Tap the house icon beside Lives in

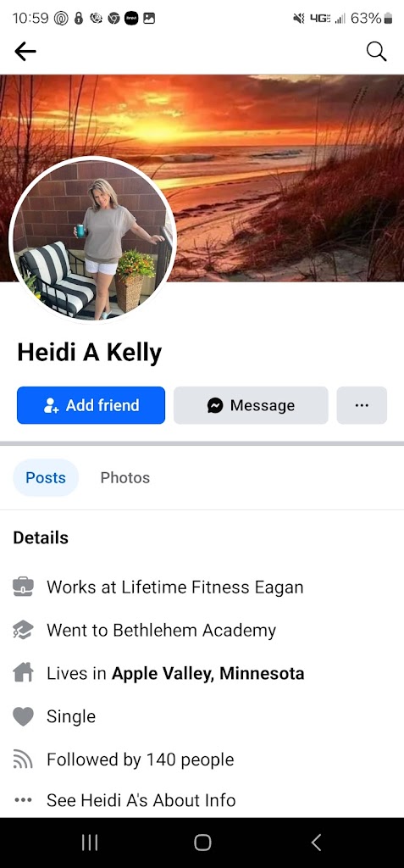click(x=23, y=673)
